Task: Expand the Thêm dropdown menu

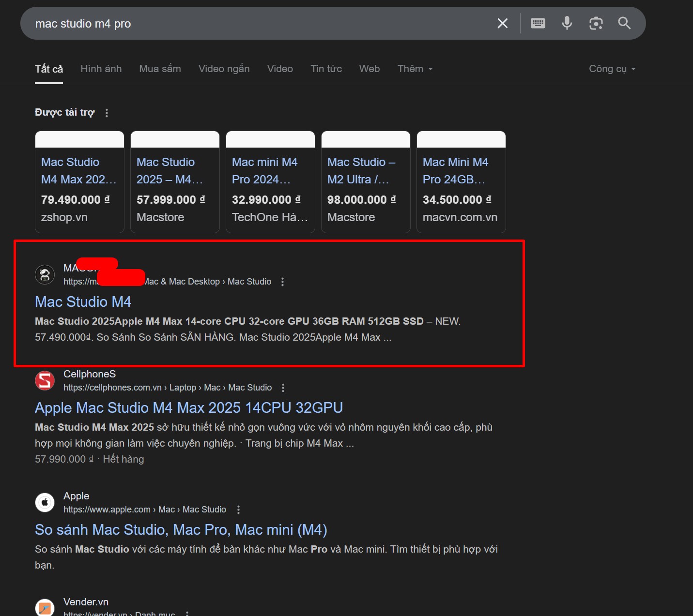Action: 415,69
